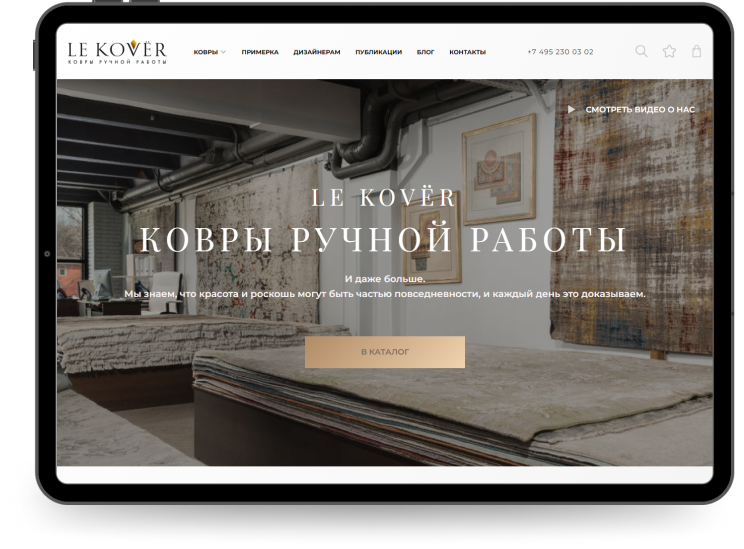
Task: Click the play triangle icon for video
Action: (571, 109)
